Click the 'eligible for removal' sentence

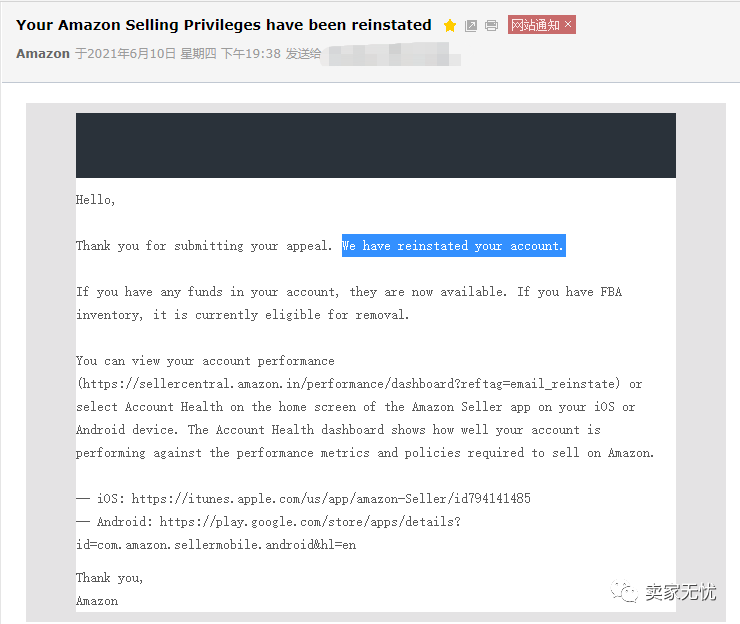(x=243, y=315)
